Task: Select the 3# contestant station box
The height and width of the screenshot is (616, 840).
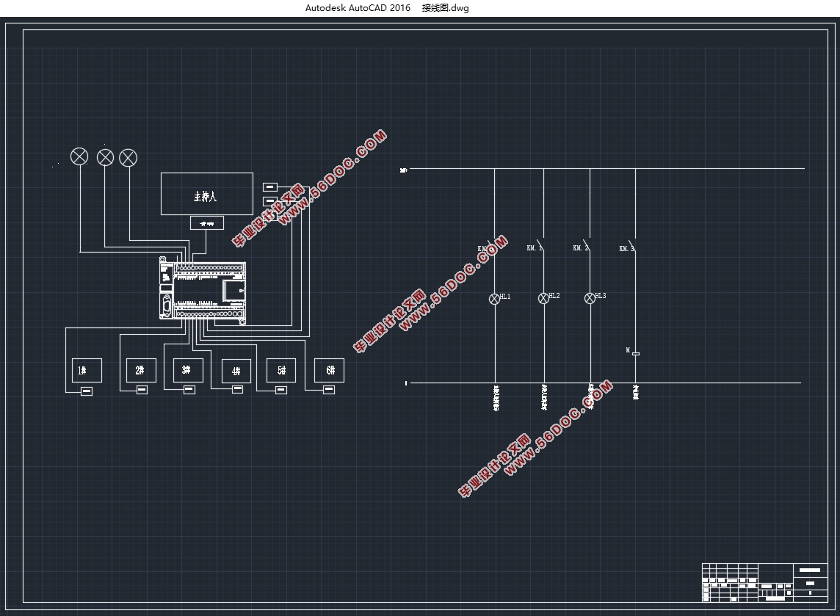Action: (x=187, y=370)
